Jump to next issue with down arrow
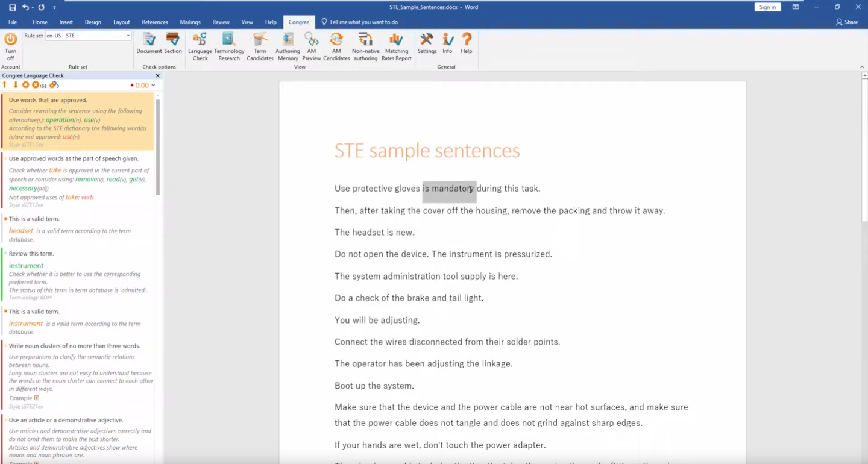 tap(16, 85)
